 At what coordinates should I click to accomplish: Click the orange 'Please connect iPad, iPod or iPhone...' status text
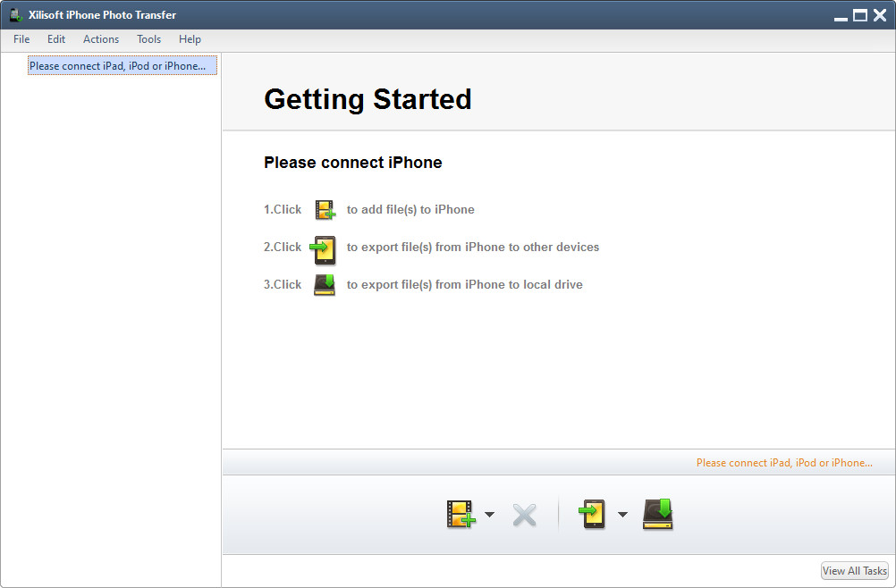point(784,463)
